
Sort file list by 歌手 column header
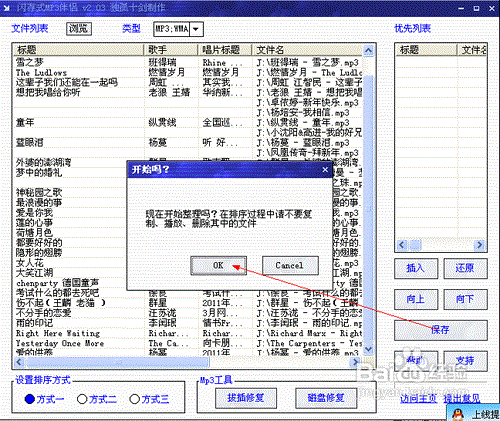tap(171, 50)
